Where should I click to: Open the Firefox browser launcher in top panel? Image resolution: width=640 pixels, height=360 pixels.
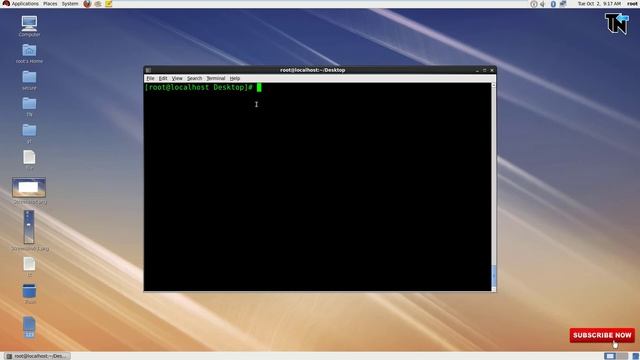coord(87,4)
